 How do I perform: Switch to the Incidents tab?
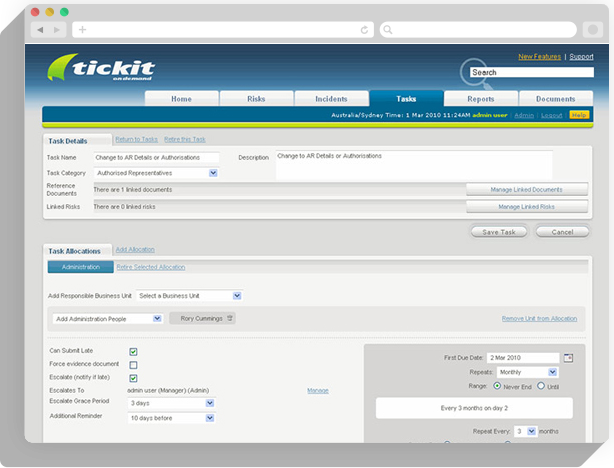(x=331, y=99)
